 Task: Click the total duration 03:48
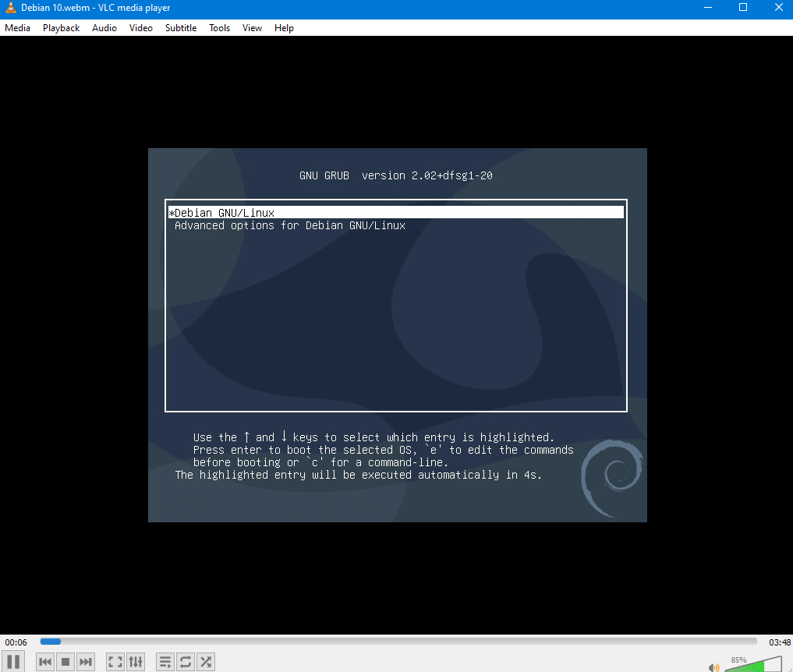click(x=779, y=642)
